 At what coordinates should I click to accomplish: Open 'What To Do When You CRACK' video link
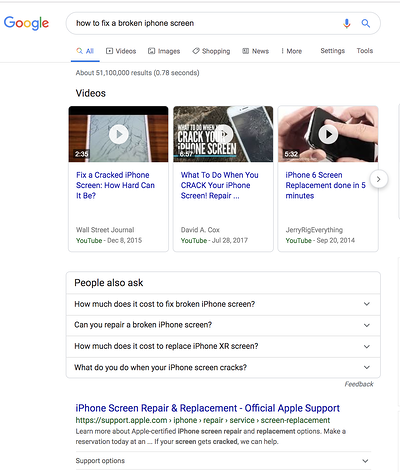click(x=219, y=185)
